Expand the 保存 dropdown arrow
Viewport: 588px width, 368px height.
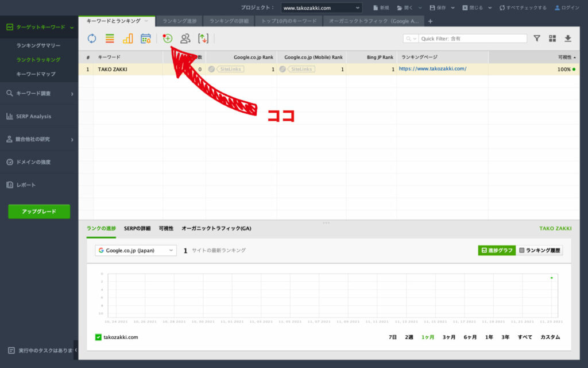tap(452, 8)
